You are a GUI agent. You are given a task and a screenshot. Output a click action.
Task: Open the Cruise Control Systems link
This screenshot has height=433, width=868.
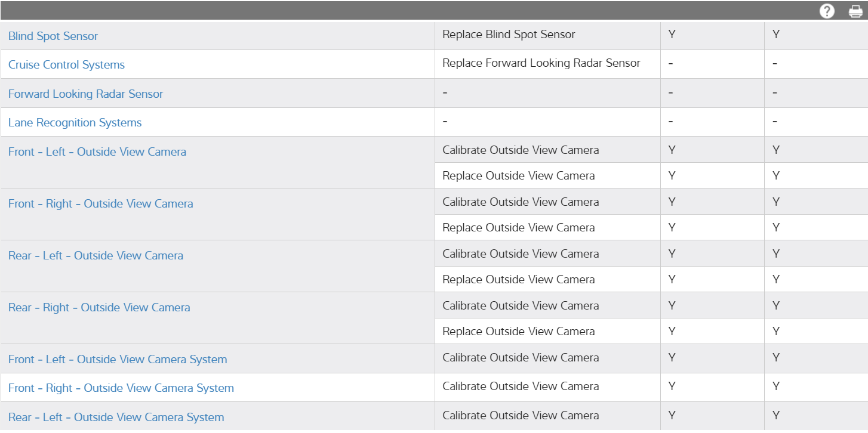[66, 64]
